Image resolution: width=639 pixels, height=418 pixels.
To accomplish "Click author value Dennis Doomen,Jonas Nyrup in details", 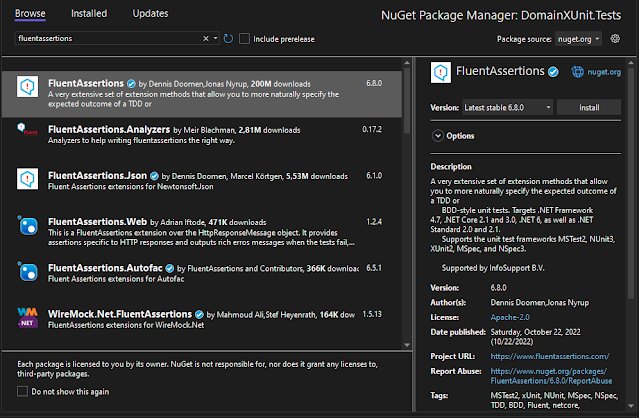I will [x=540, y=303].
